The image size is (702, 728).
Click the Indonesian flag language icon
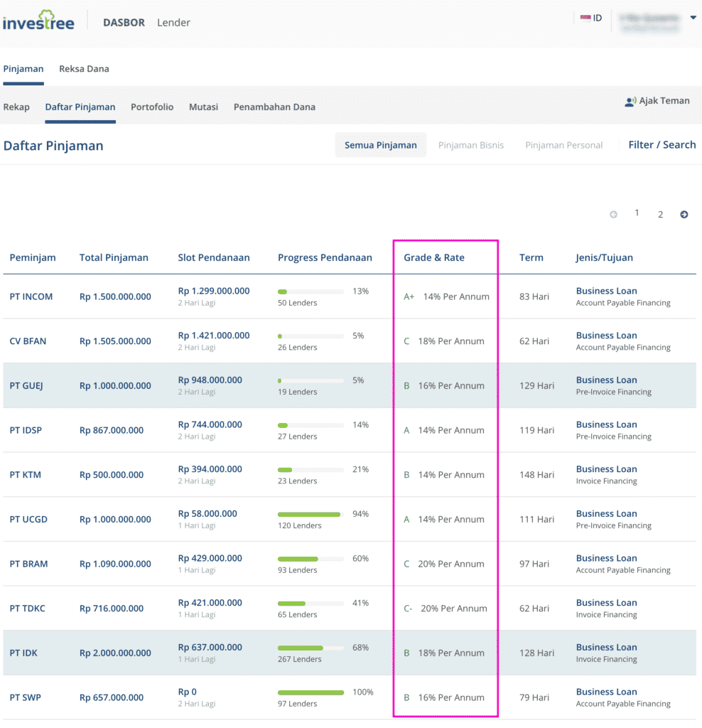click(x=585, y=19)
